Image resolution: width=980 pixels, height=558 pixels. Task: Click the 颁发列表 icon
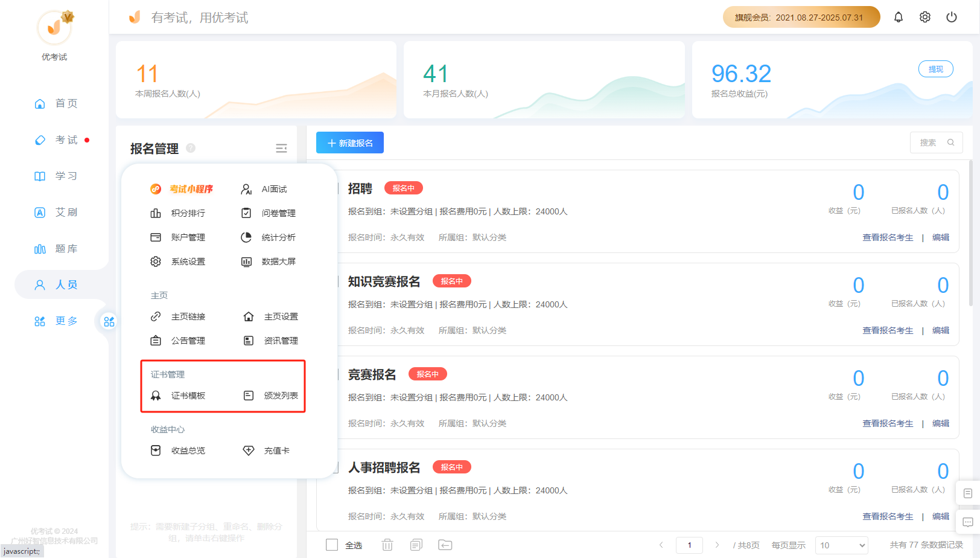pyautogui.click(x=249, y=396)
